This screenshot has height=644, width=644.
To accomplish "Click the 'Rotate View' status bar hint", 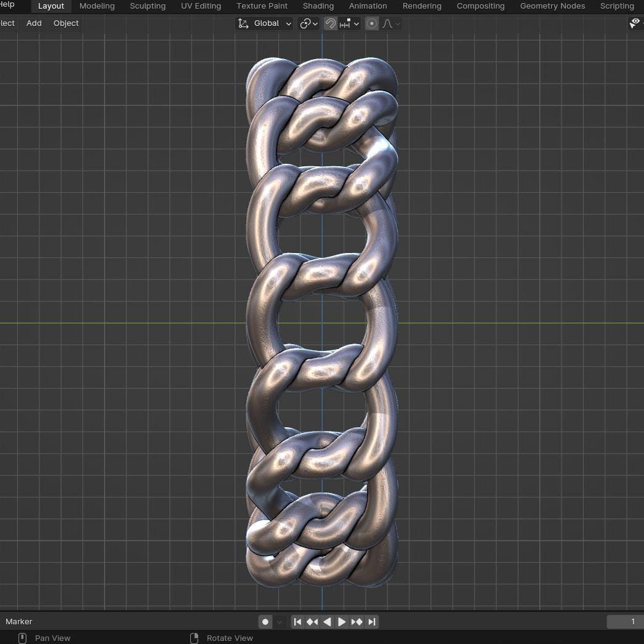I will 230,638.
